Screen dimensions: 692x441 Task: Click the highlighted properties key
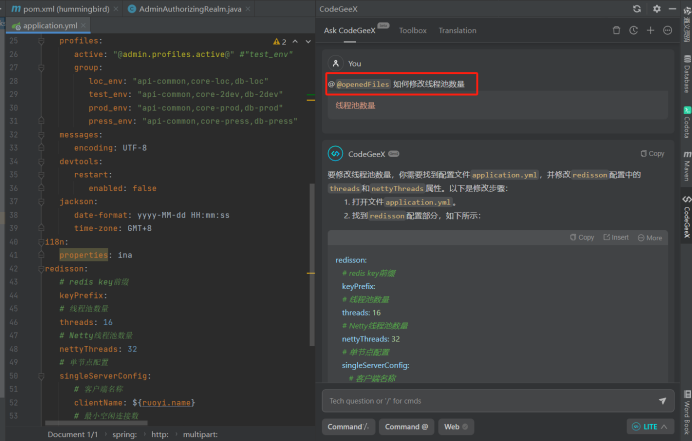(83, 255)
